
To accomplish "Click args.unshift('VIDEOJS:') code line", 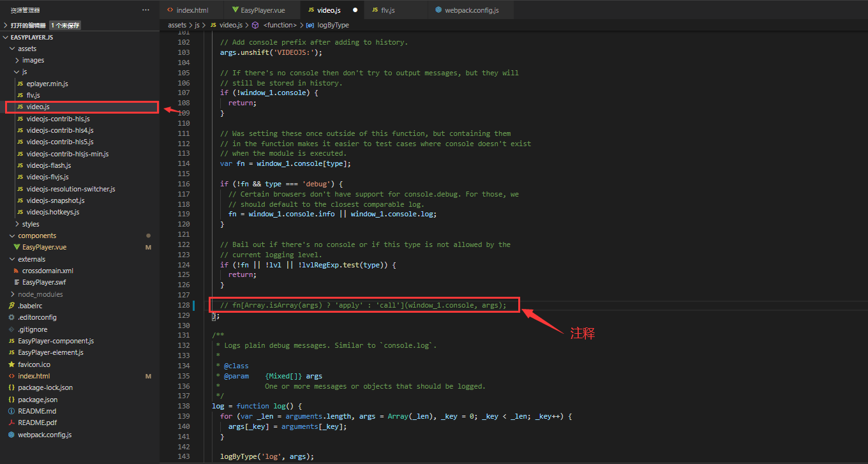I will click(x=271, y=52).
